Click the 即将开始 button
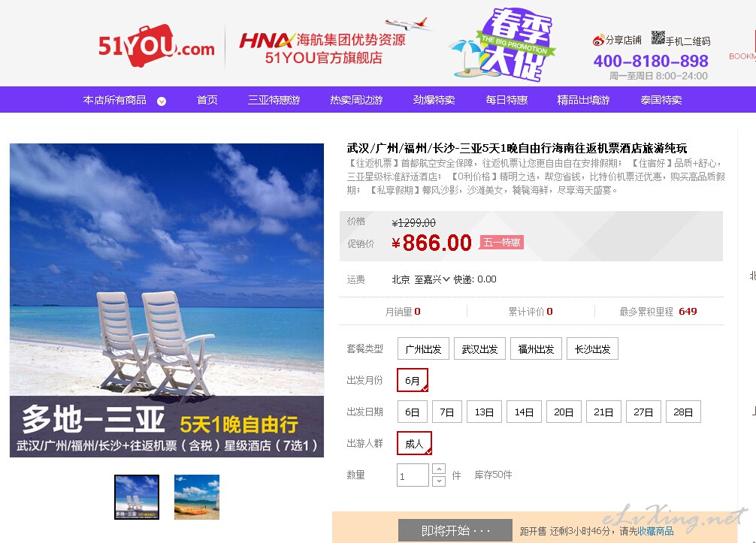This screenshot has width=756, height=543. pos(455,530)
